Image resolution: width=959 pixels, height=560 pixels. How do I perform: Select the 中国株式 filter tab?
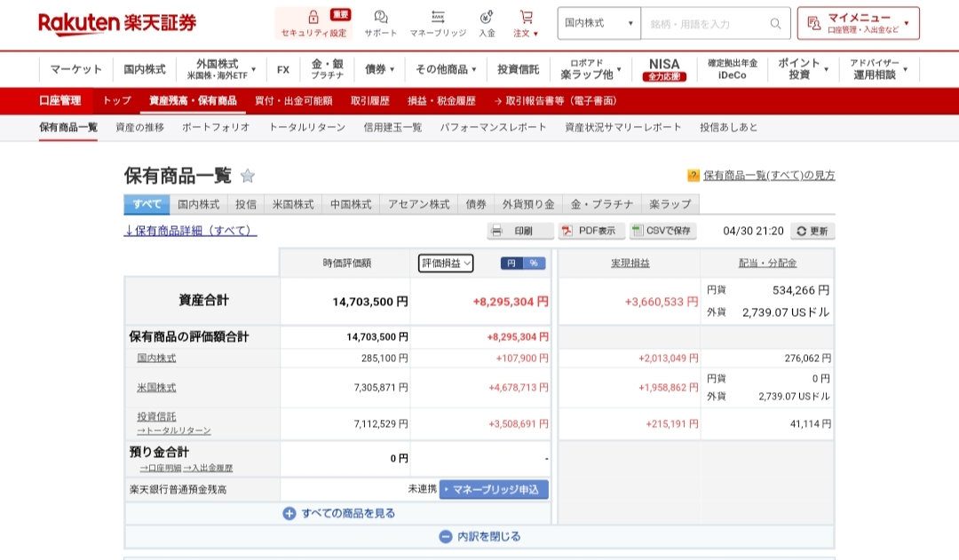pos(351,204)
